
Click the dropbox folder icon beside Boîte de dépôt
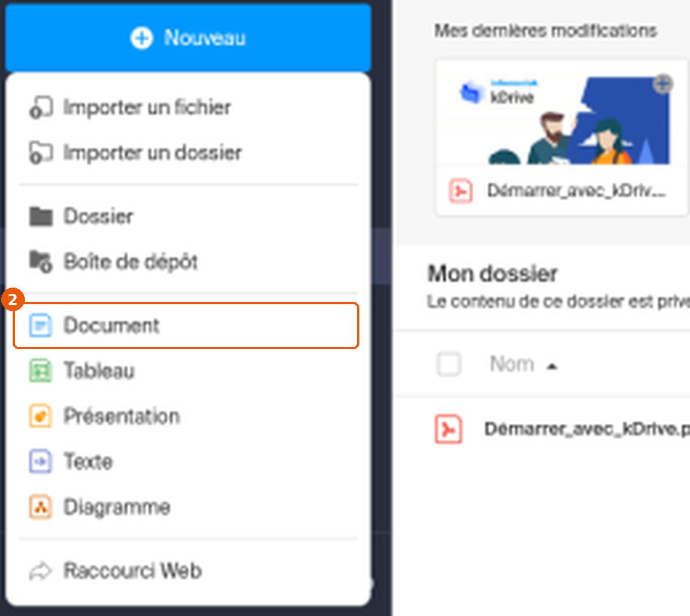(41, 262)
